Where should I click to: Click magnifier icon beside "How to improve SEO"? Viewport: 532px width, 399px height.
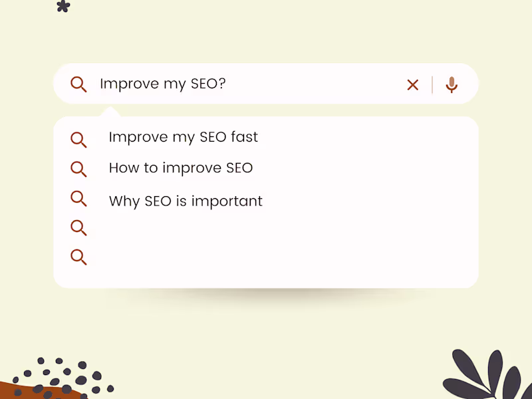click(x=78, y=169)
